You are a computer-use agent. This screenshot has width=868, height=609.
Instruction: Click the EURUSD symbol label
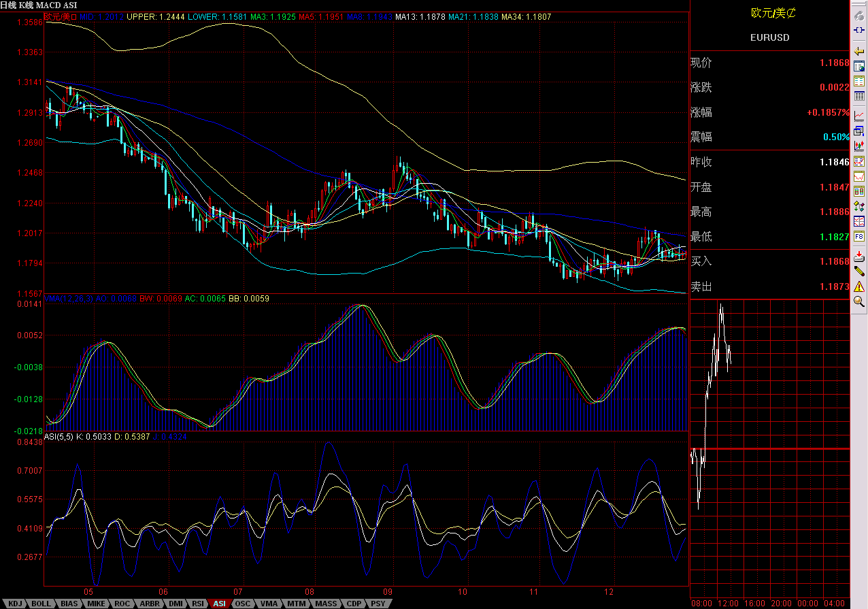769,37
